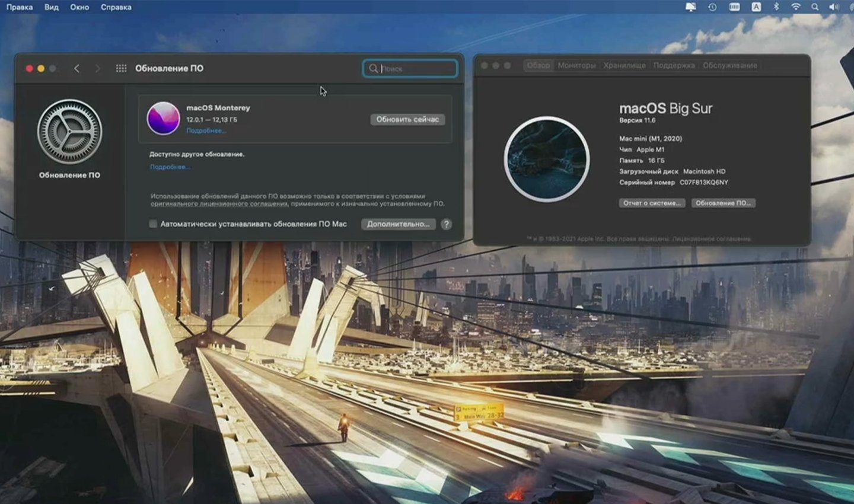Open the Правка menu
This screenshot has height=504, width=854.
tap(20, 7)
